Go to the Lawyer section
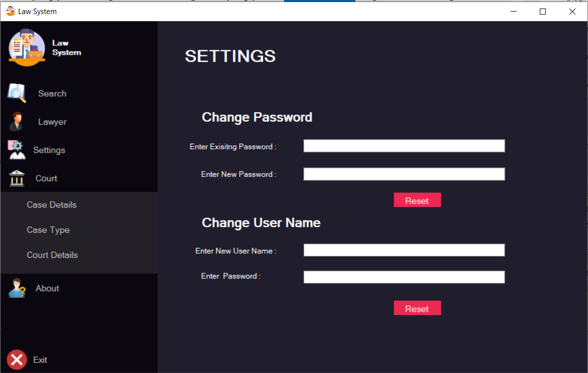 pos(52,121)
